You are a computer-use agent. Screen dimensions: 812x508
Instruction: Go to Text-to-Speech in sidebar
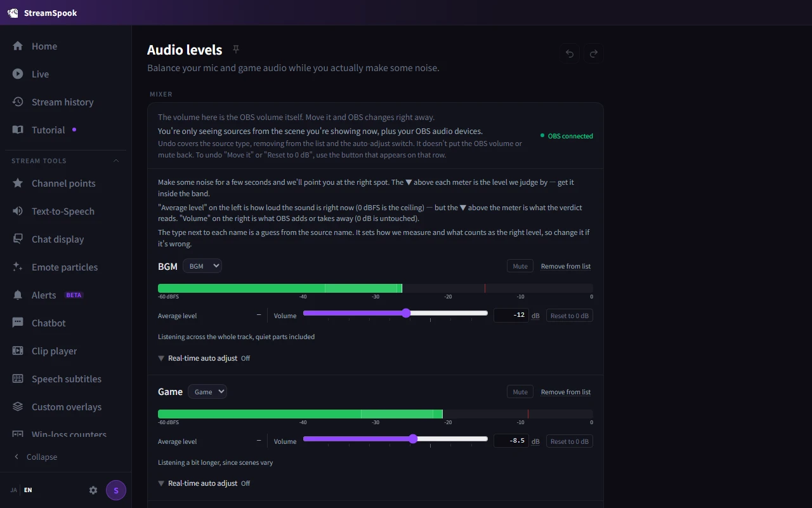click(x=66, y=211)
